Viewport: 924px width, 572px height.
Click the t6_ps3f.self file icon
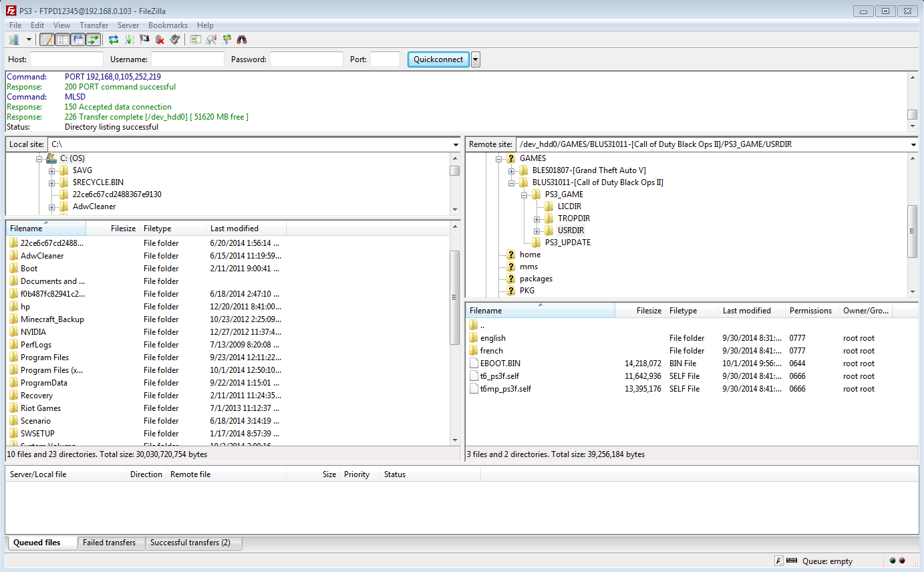tap(474, 376)
